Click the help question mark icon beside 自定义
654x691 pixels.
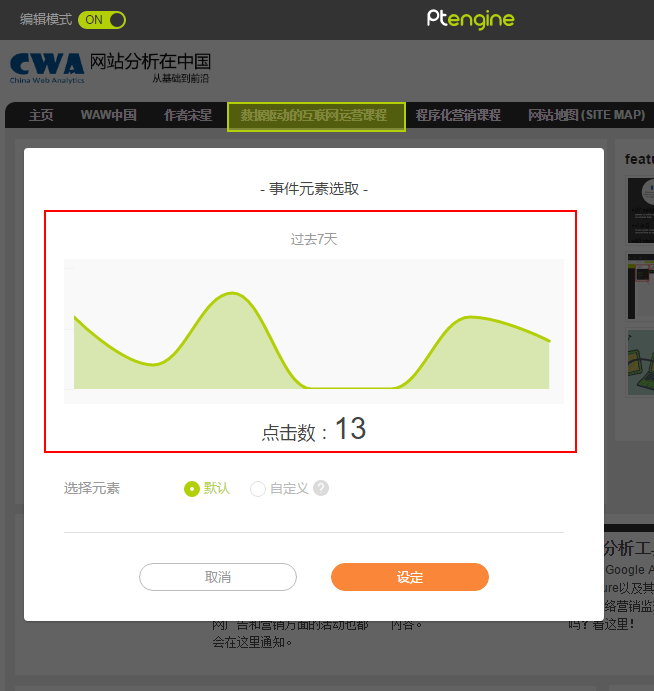pos(321,488)
